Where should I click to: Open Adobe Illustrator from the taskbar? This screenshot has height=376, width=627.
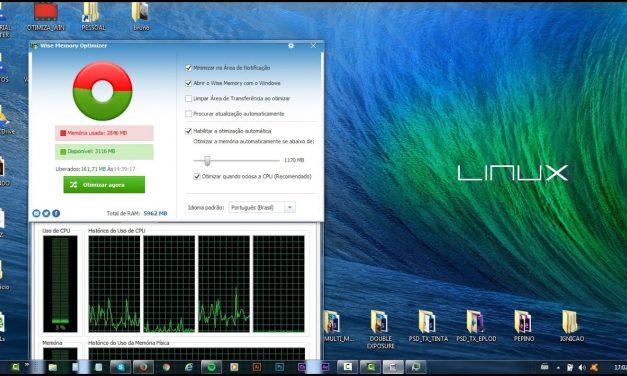[257, 367]
